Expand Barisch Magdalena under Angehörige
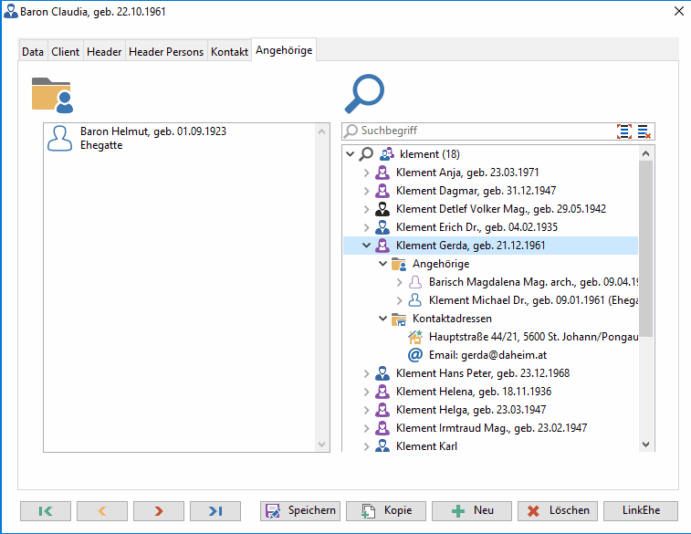The height and width of the screenshot is (534, 691). coord(399,282)
